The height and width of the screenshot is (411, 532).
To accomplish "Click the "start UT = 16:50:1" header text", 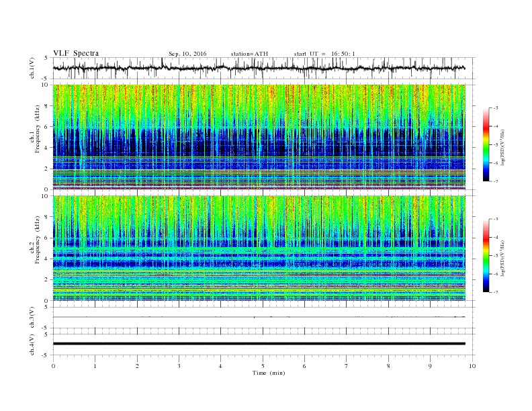I will 324,54.
